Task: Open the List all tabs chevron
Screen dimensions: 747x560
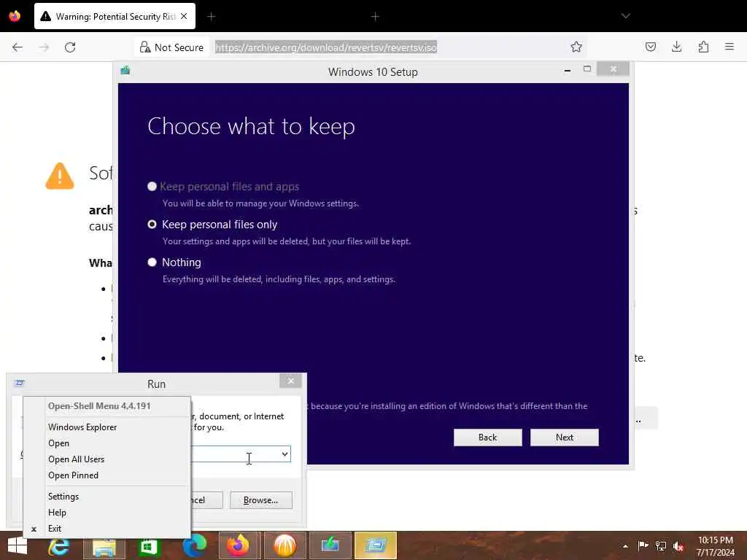Action: (x=625, y=16)
